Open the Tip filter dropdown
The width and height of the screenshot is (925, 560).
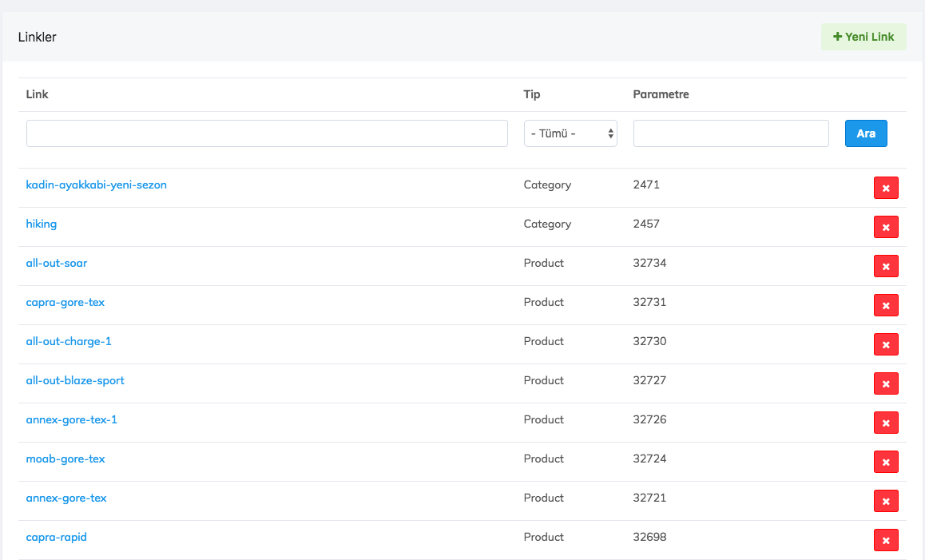[570, 133]
